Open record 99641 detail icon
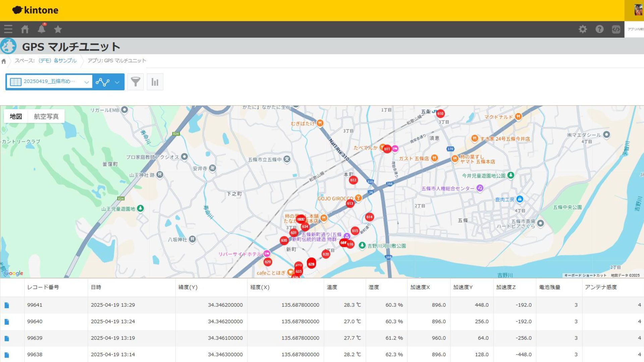This screenshot has height=362, width=644. 7,305
